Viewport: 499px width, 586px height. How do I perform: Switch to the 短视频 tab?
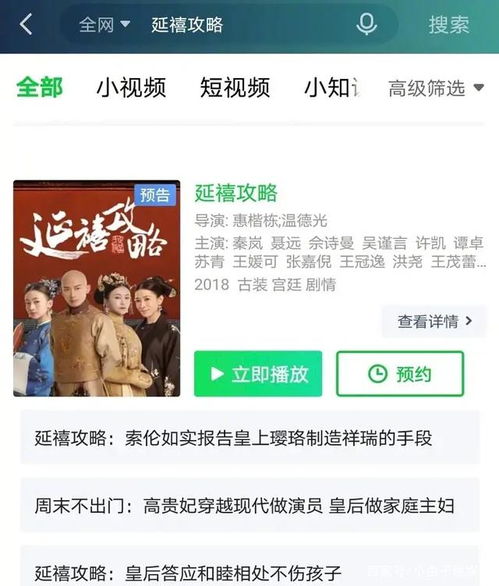click(x=235, y=87)
